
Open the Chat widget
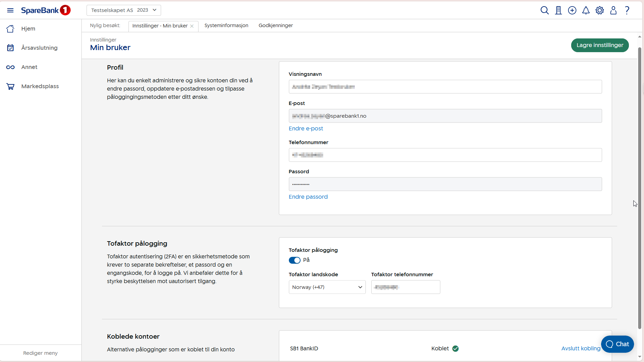coord(617,344)
